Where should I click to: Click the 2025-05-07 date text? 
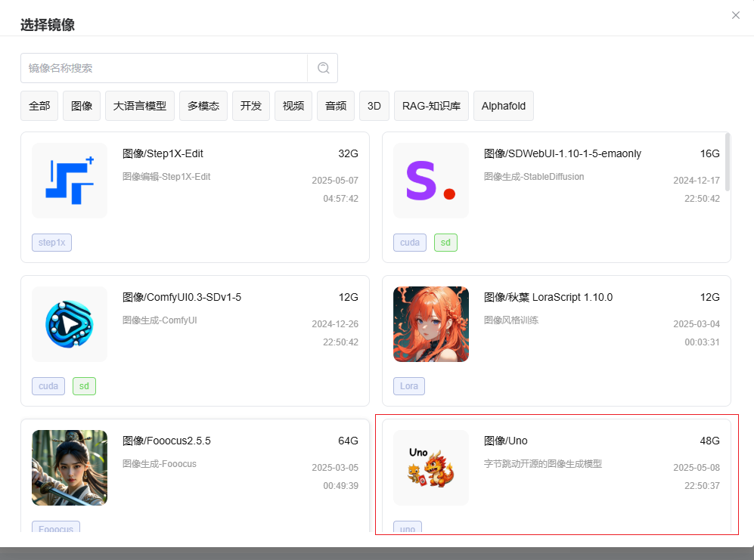click(x=335, y=181)
